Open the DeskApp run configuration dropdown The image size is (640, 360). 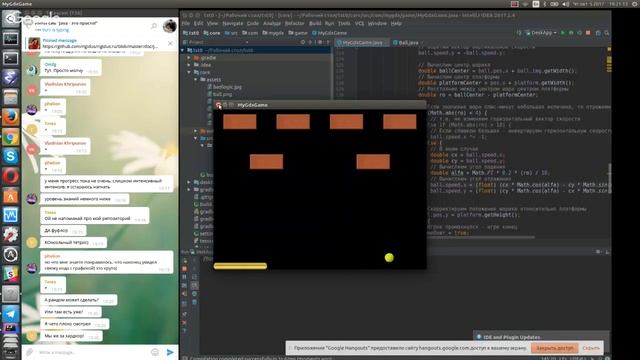[x=542, y=33]
